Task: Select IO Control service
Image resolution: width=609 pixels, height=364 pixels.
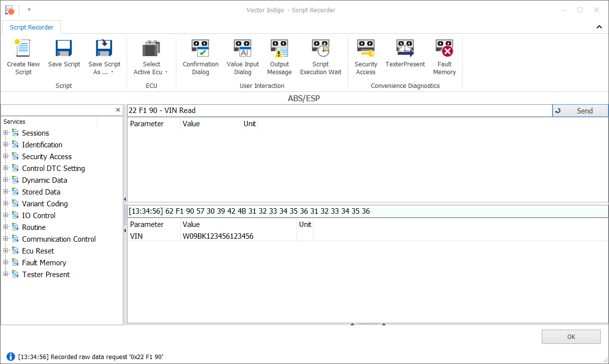Action: [39, 216]
